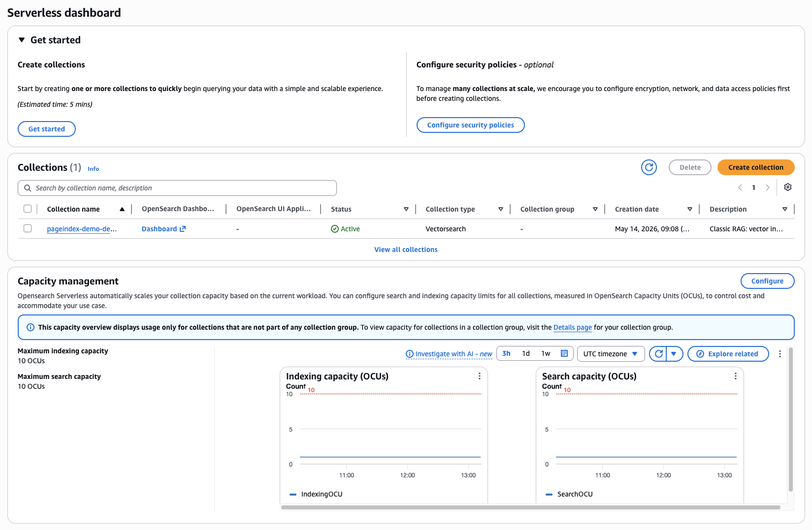812x530 pixels.
Task: Open the pageindex-demo collection link
Action: pyautogui.click(x=82, y=229)
